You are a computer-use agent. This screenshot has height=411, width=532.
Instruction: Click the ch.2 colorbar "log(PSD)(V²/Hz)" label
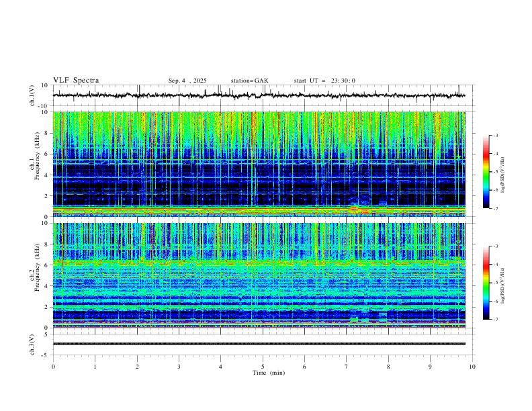point(502,285)
